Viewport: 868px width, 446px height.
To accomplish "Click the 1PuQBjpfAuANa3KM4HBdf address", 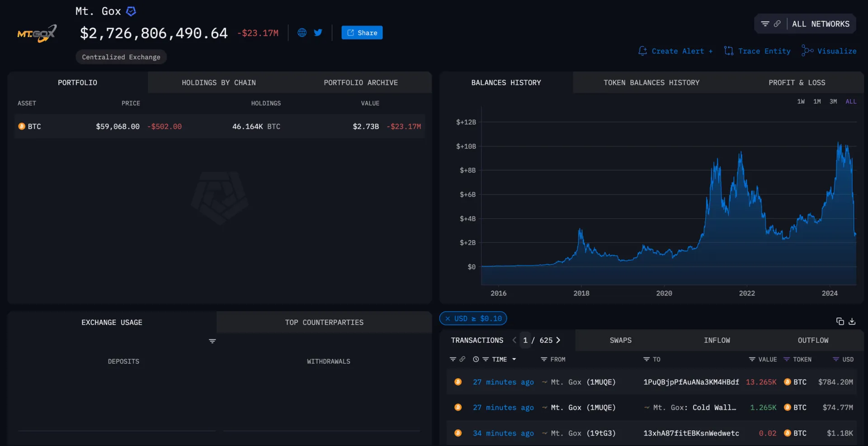I will tap(691, 382).
